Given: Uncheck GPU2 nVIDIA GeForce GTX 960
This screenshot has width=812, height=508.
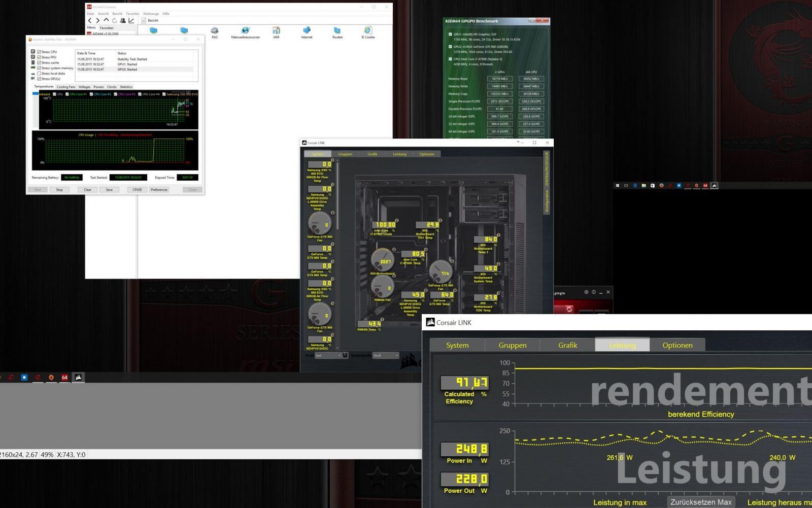Looking at the screenshot, I should coord(450,47).
